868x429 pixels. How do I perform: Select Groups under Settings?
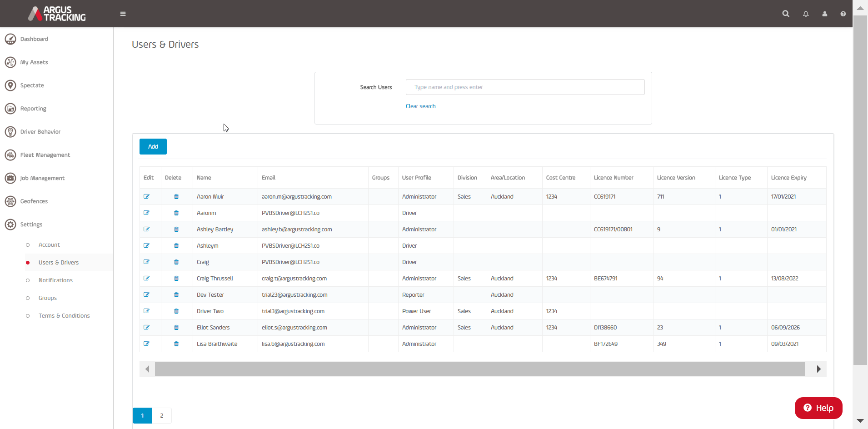click(48, 298)
